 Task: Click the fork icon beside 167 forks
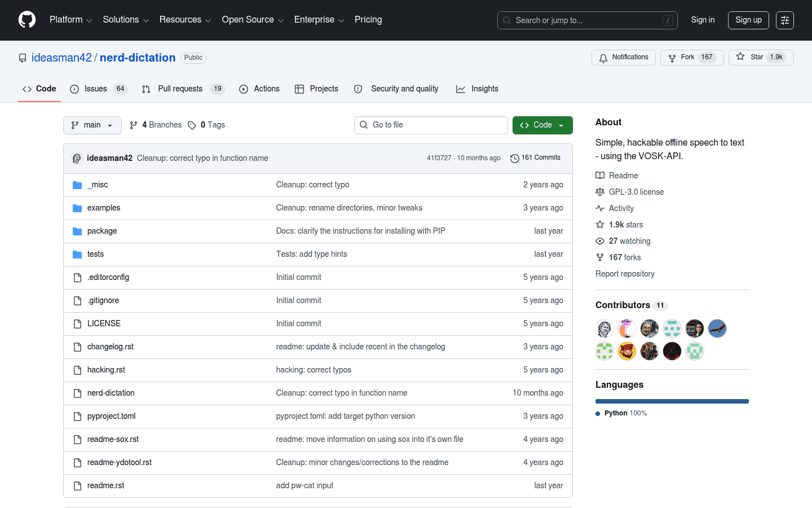pyautogui.click(x=600, y=257)
